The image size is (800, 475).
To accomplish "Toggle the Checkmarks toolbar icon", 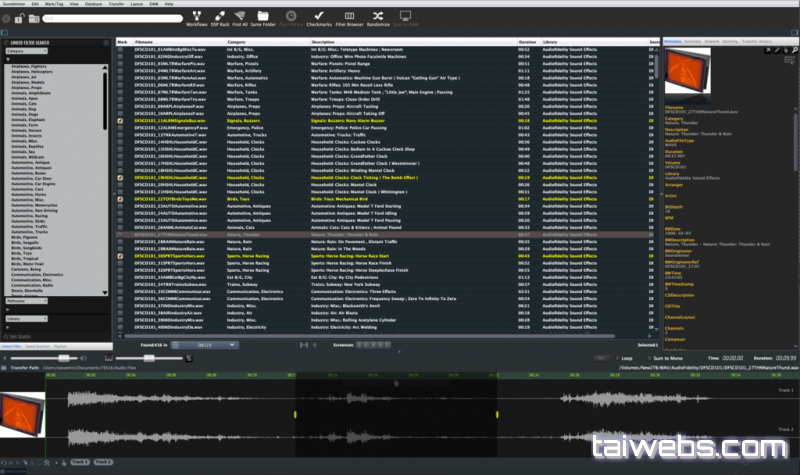I will 318,16.
